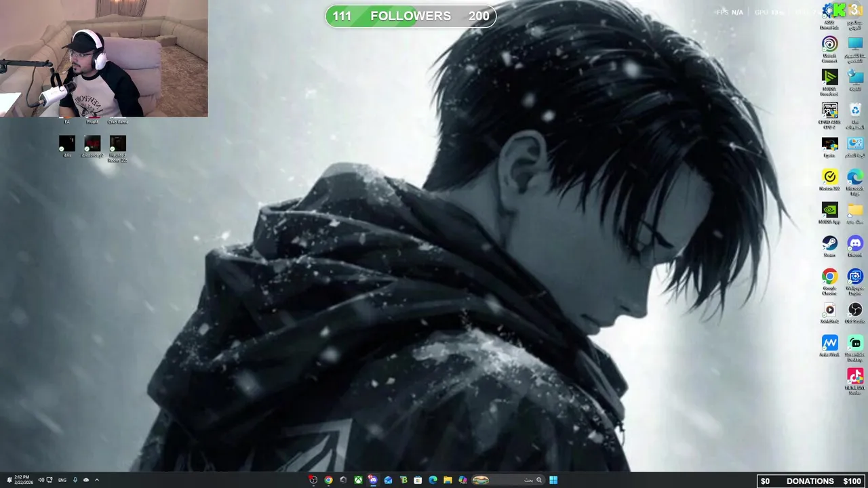Open the Steam desktop shortcut

point(829,247)
